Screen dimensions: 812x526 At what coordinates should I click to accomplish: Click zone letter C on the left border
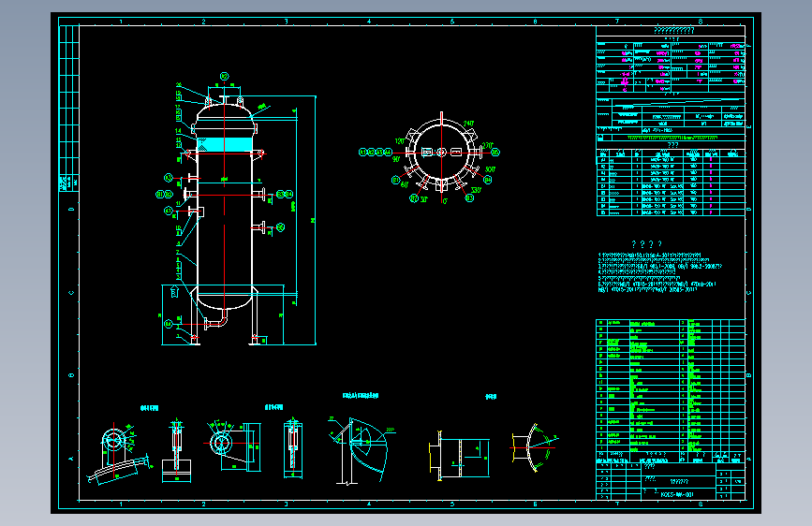tap(71, 293)
